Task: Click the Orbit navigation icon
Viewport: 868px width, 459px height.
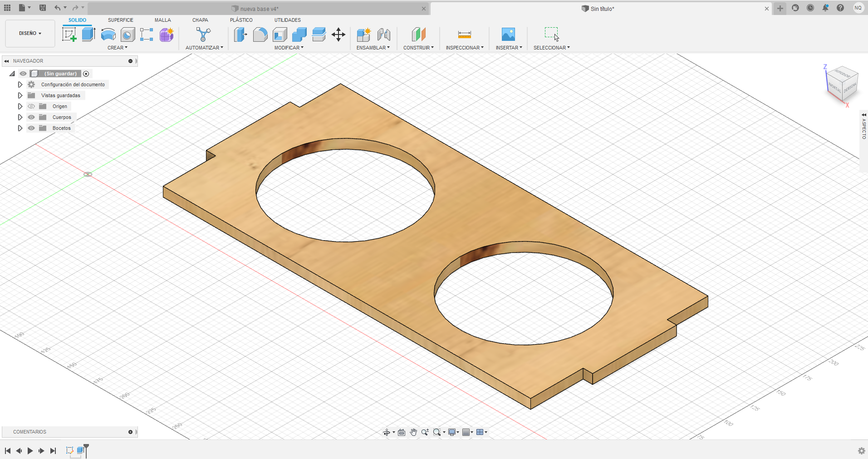Action: point(387,432)
